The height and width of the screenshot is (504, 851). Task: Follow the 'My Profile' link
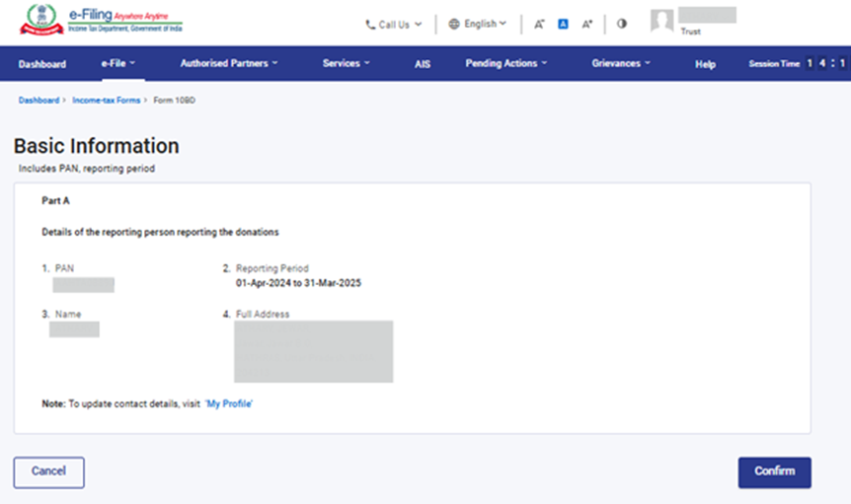pos(229,404)
